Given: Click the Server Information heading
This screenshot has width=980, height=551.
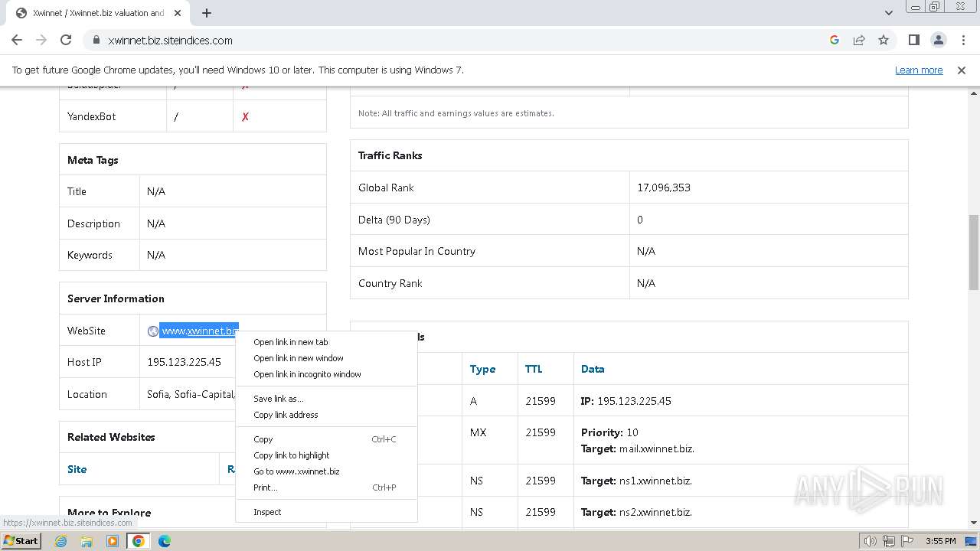Looking at the screenshot, I should pyautogui.click(x=116, y=298).
